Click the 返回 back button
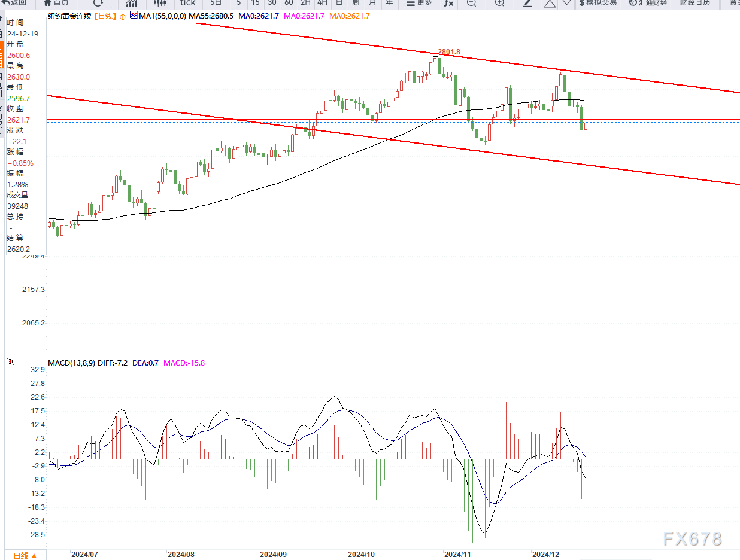The image size is (740, 560). pyautogui.click(x=14, y=3)
